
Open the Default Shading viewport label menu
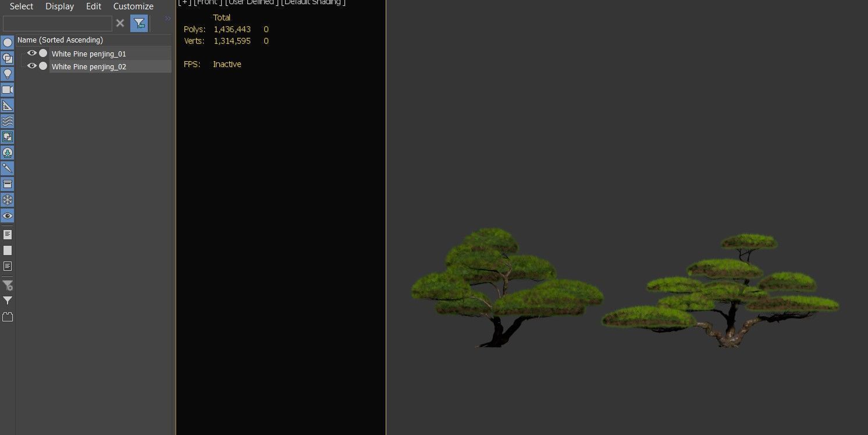(314, 2)
